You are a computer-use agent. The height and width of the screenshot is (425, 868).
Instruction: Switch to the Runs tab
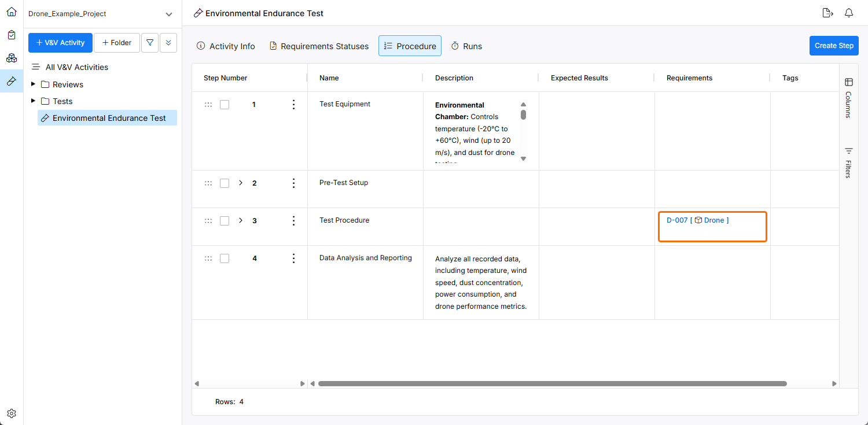(x=466, y=46)
